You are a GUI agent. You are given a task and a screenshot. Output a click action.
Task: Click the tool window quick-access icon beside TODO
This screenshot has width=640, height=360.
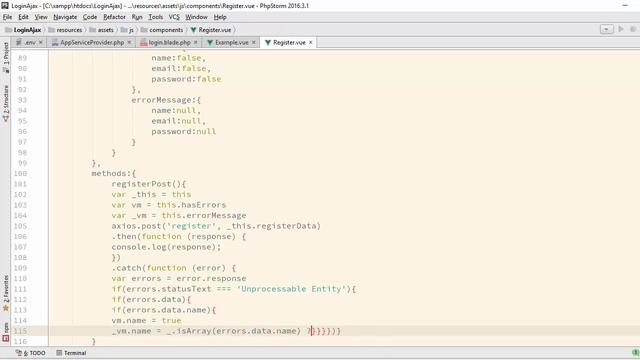point(18,353)
